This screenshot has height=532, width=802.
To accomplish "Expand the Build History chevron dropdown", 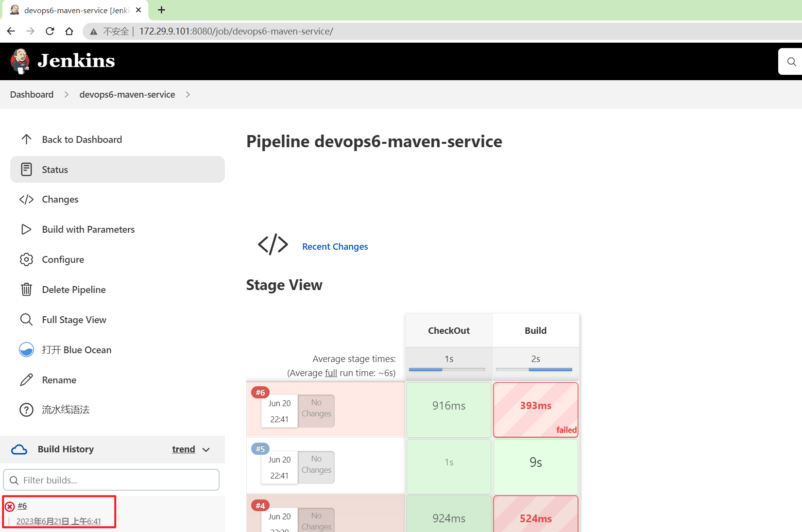I will click(206, 450).
